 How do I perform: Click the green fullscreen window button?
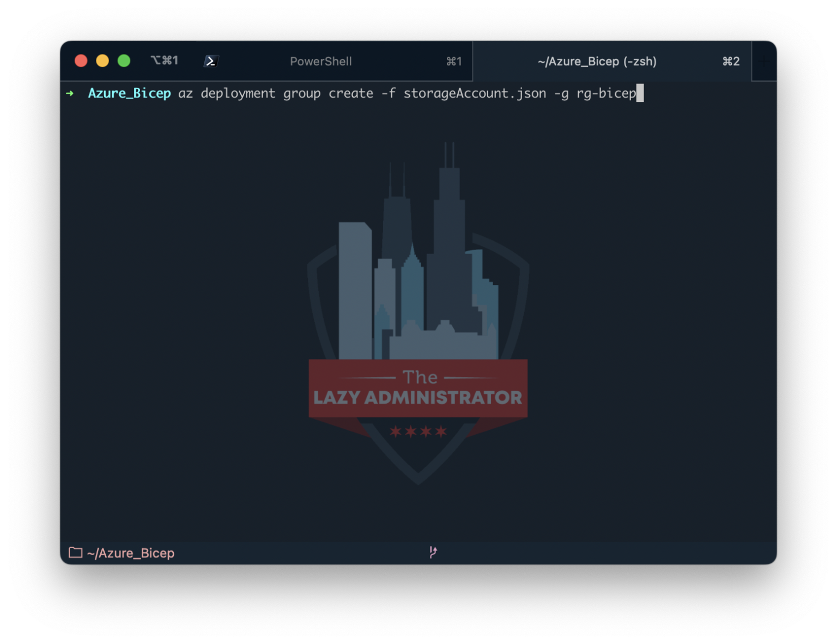[x=124, y=60]
